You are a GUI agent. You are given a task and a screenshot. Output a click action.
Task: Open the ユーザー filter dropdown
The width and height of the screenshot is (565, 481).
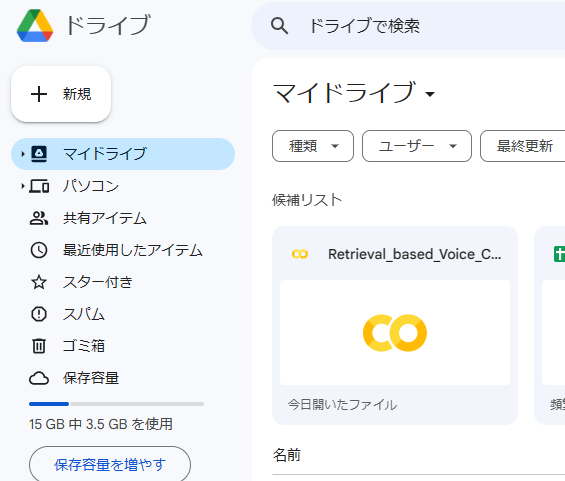[x=417, y=146]
